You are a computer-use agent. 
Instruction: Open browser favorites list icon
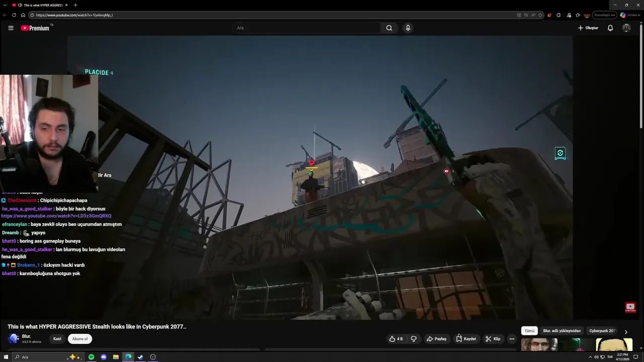[x=578, y=15]
